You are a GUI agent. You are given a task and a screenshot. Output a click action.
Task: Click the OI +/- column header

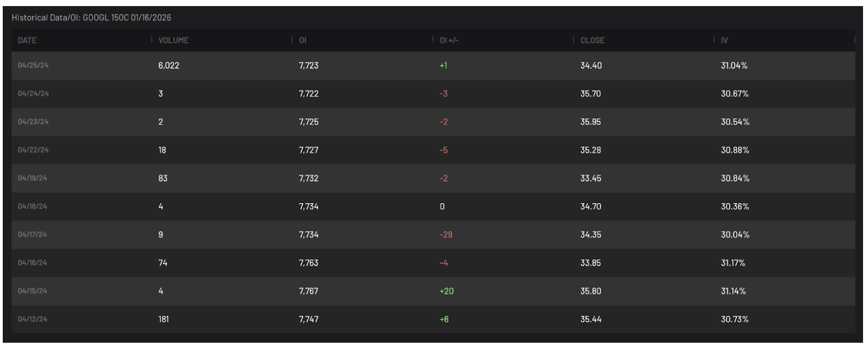point(449,40)
